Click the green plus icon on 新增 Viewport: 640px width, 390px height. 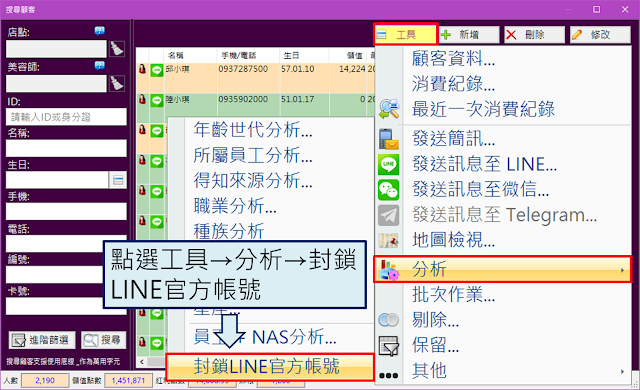pos(446,35)
